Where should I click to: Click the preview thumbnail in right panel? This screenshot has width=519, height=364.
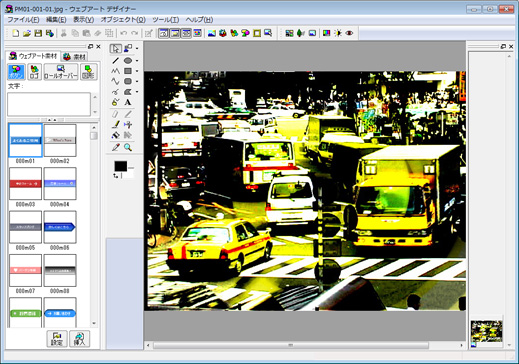point(486,331)
